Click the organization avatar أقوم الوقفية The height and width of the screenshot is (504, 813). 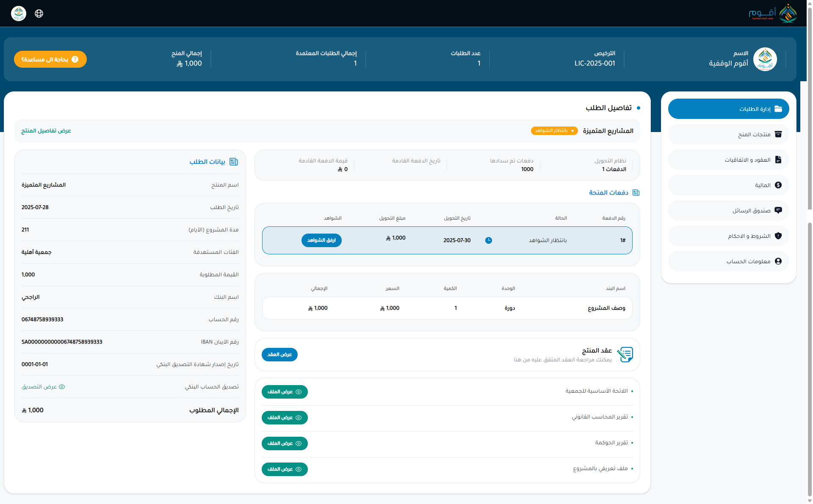click(765, 59)
